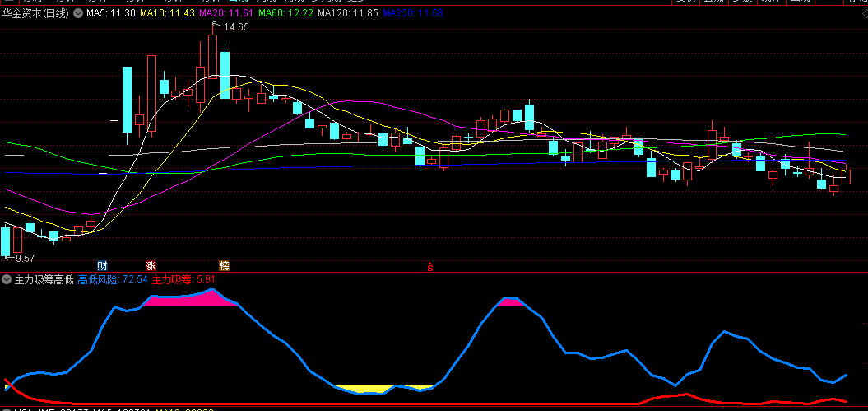Expand the main chart indicator dropdown
The height and width of the screenshot is (411, 868).
[78, 14]
